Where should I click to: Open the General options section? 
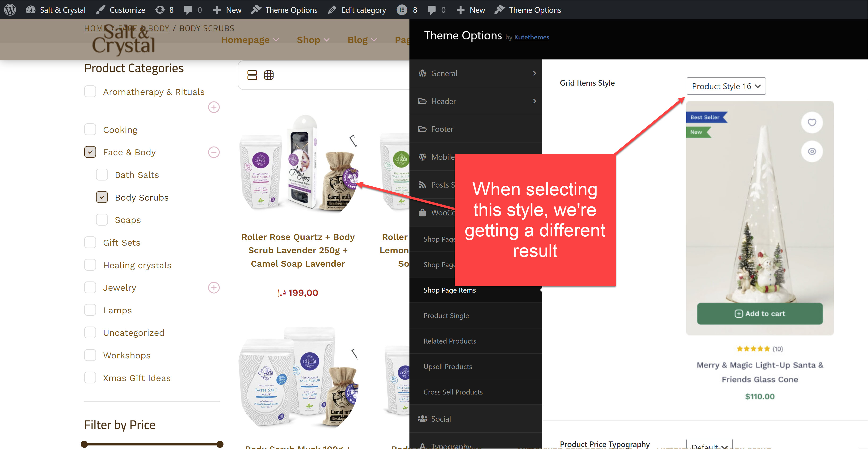pyautogui.click(x=476, y=73)
